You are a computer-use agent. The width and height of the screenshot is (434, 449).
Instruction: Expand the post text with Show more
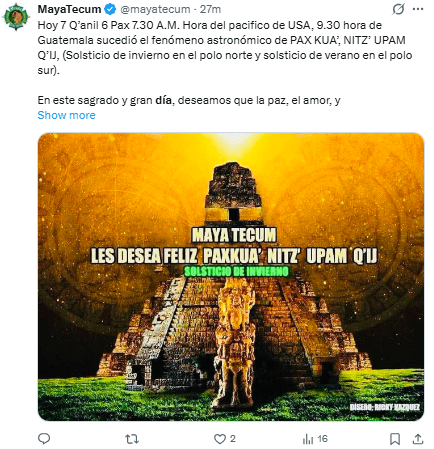pyautogui.click(x=66, y=115)
